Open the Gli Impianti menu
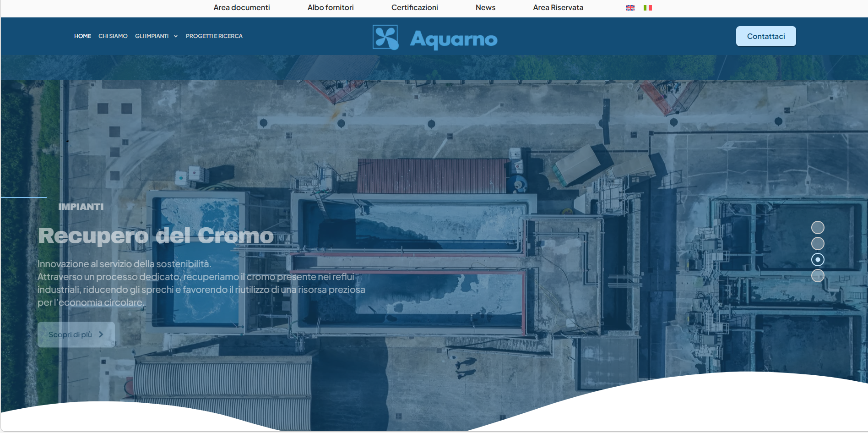The width and height of the screenshot is (868, 433). [x=152, y=36]
